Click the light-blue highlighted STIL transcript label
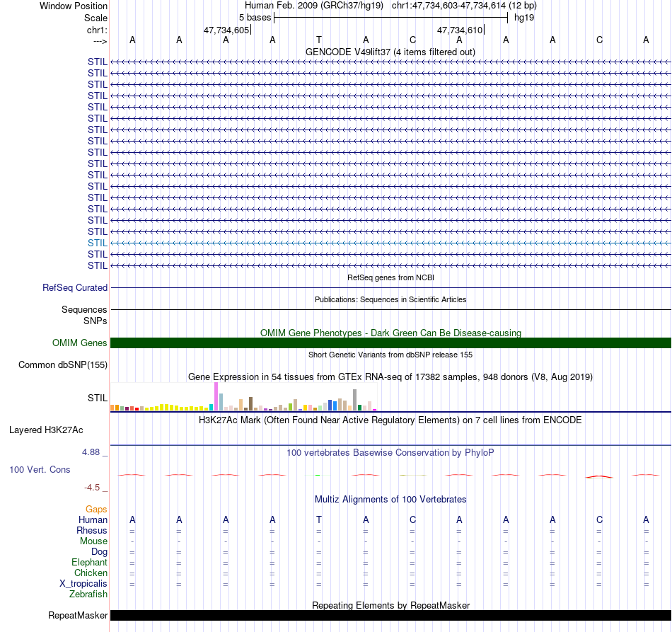The width and height of the screenshot is (672, 632). (98, 243)
